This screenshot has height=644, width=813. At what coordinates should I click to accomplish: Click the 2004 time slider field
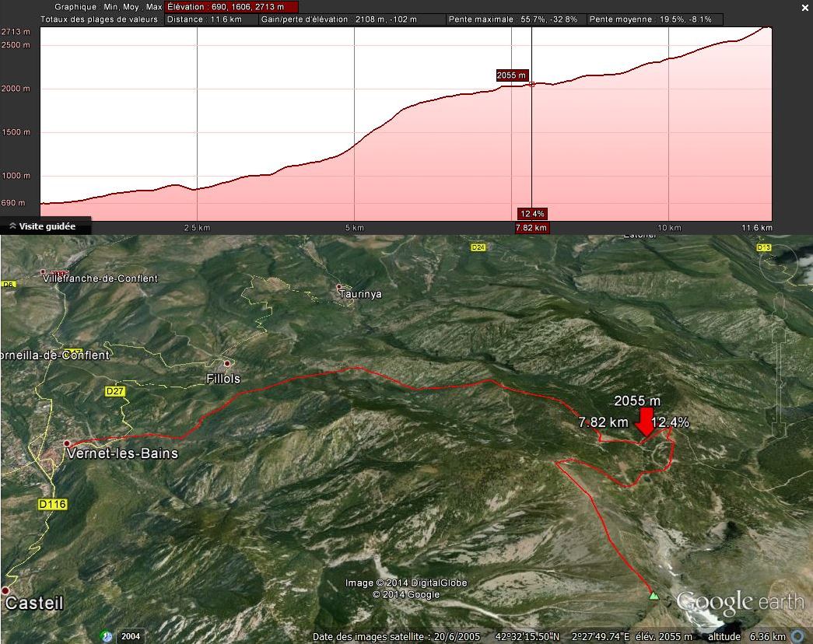(130, 636)
